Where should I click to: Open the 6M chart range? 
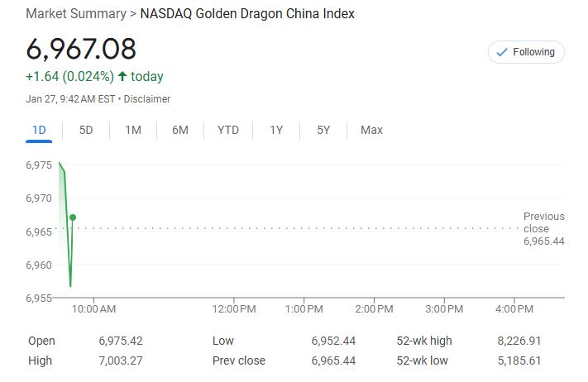coord(180,130)
